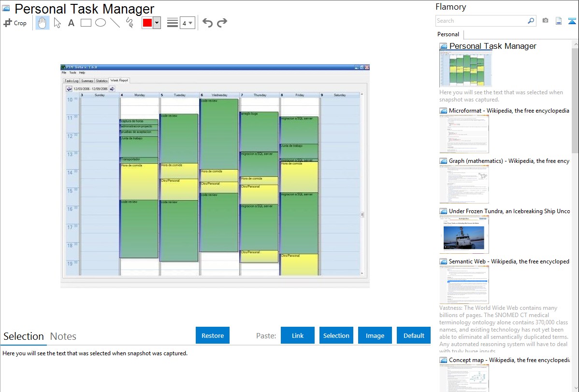Click the Semantic Web - Wikipedia title
This screenshot has height=392, width=579.
pos(509,261)
